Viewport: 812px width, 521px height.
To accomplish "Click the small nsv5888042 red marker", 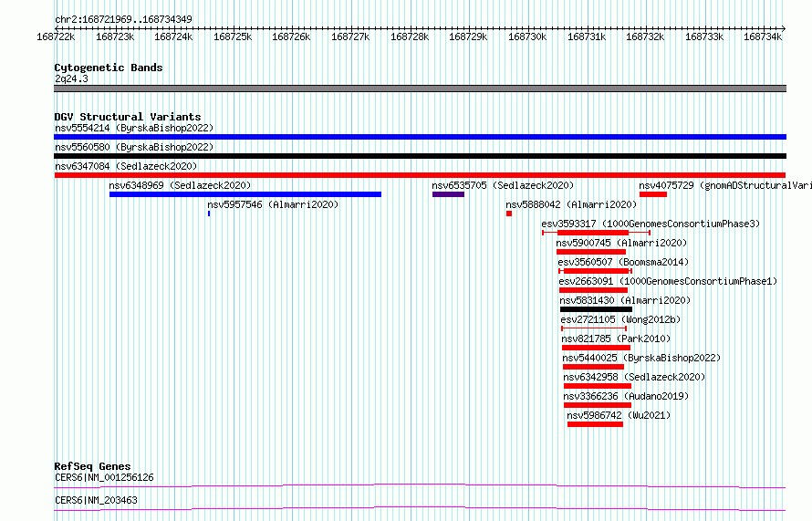I will (x=509, y=214).
